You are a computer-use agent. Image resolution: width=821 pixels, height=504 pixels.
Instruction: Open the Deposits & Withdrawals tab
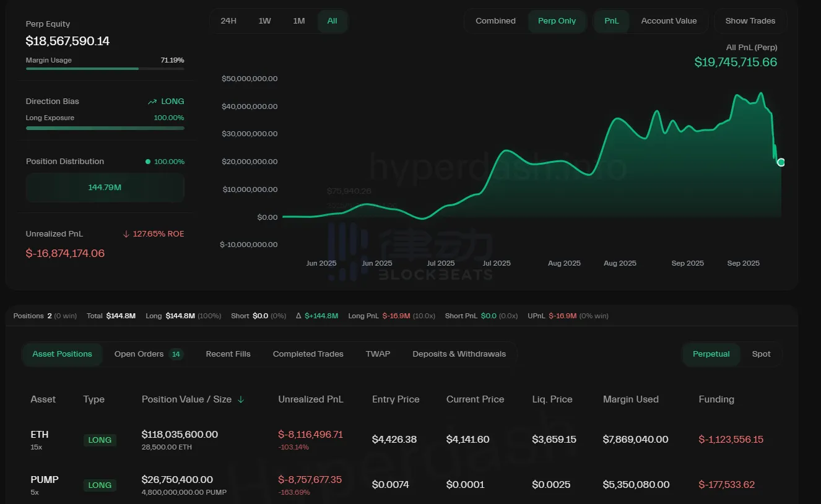459,354
